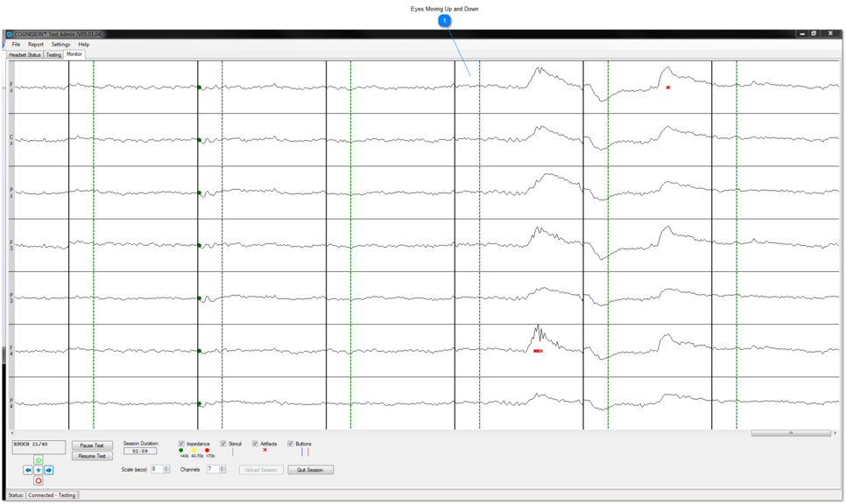Open the Settings menu
Screen dimensions: 846x504
(60, 45)
